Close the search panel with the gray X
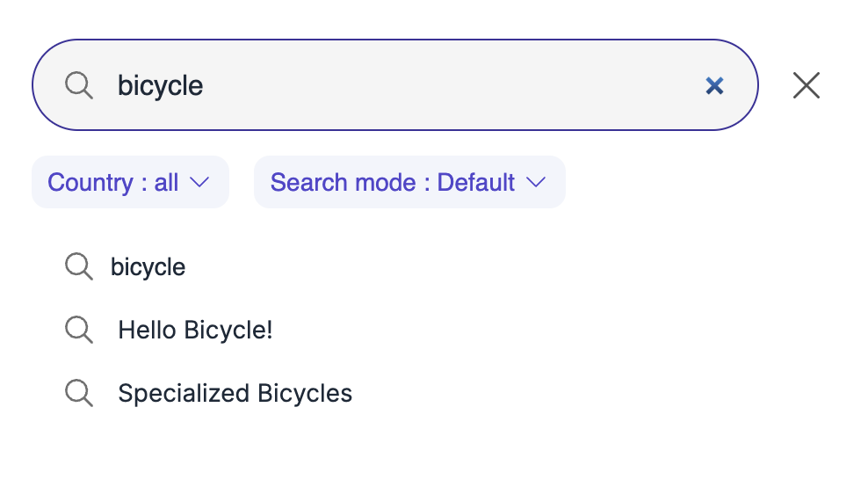This screenshot has width=868, height=480. coord(806,85)
